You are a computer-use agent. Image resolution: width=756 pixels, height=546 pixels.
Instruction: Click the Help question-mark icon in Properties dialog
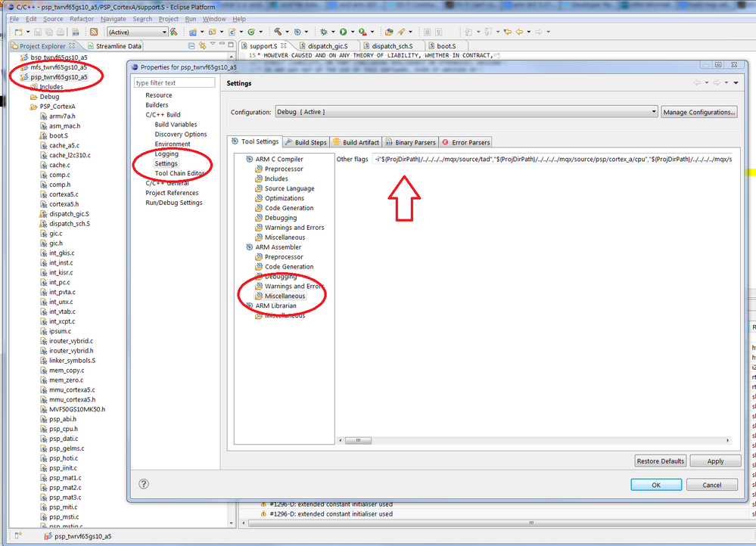click(x=143, y=484)
